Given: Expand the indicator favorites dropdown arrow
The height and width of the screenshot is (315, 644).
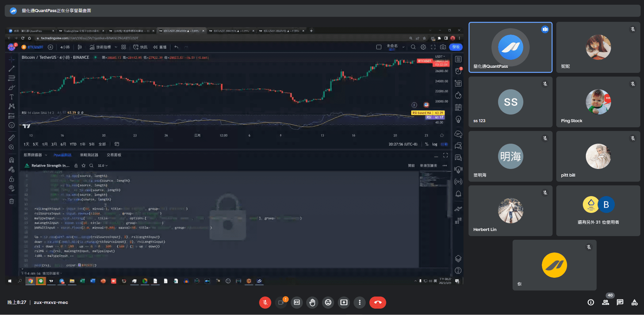Looking at the screenshot, I should [116, 47].
